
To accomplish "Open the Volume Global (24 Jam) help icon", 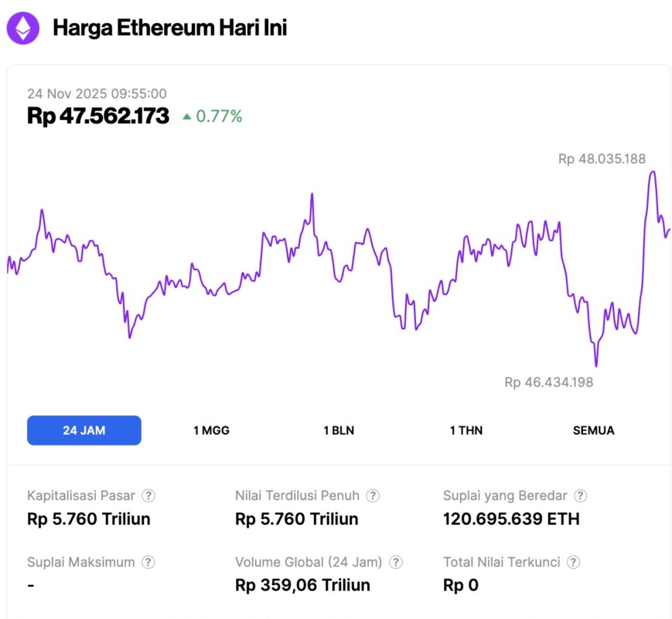I will 396,563.
